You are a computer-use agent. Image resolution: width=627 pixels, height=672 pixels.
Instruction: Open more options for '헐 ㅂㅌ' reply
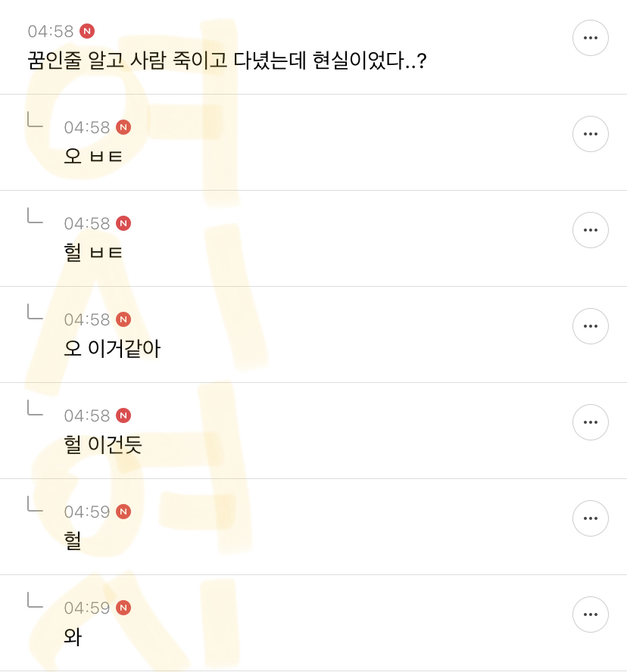pyautogui.click(x=590, y=230)
